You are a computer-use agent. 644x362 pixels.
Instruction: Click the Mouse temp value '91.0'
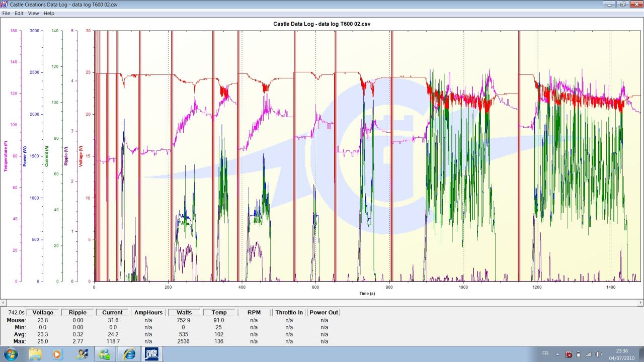(219, 320)
